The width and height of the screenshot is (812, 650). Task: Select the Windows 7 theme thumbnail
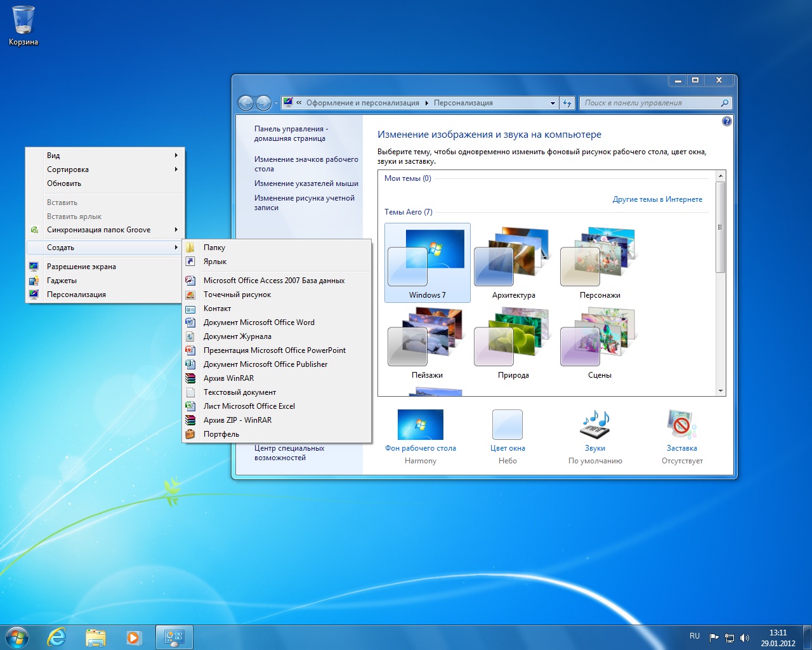(x=427, y=262)
